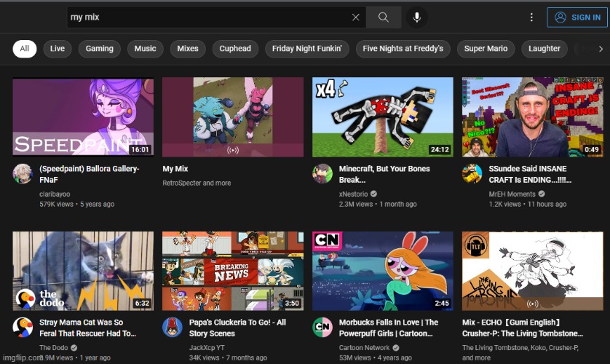Click '1.2K views • 11 hours ago' text
610x364 pixels.
pyautogui.click(x=528, y=204)
